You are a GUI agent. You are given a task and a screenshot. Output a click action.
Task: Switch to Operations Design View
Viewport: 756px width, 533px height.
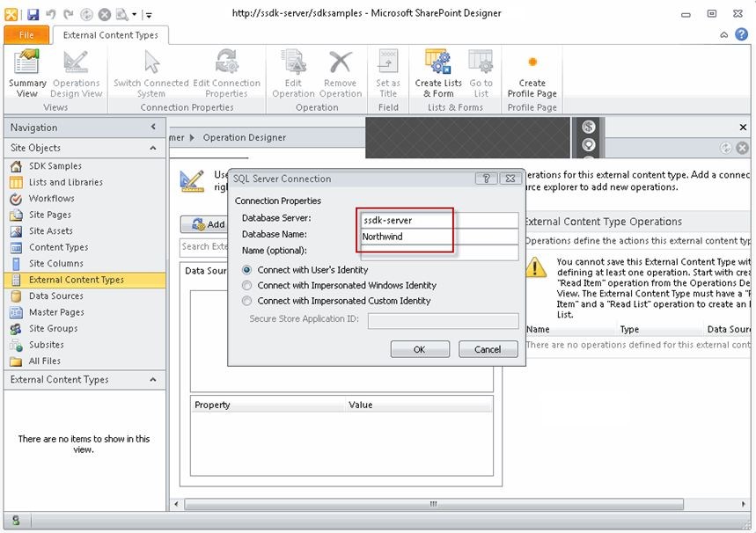(x=77, y=74)
